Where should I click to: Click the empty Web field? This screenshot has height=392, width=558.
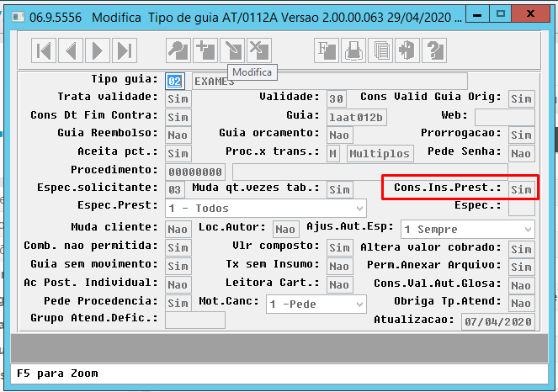pos(505,118)
